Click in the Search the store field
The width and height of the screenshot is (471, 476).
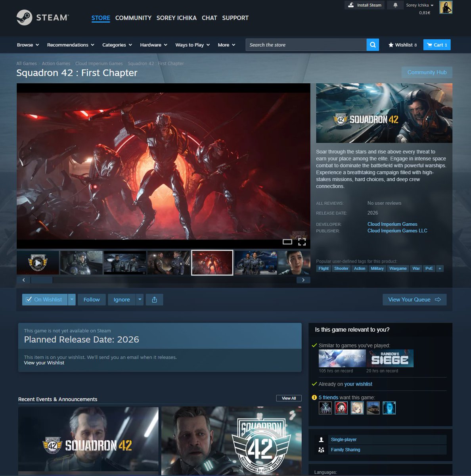click(x=306, y=45)
